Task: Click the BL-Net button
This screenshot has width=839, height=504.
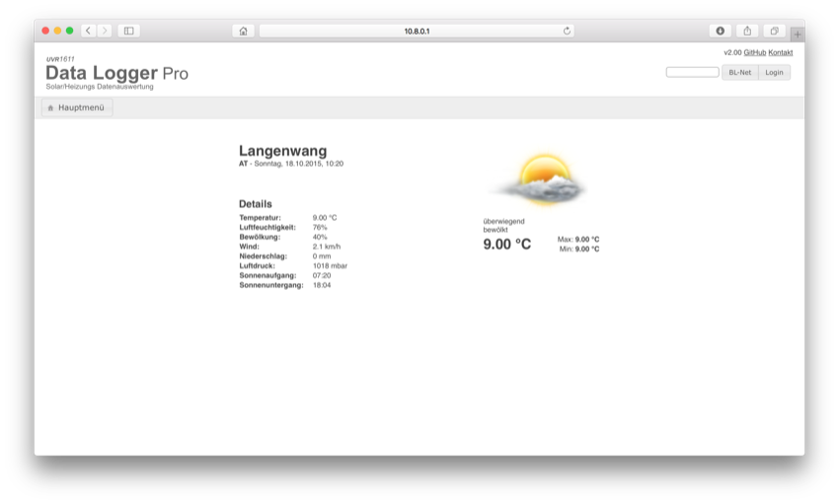Action: [x=740, y=72]
